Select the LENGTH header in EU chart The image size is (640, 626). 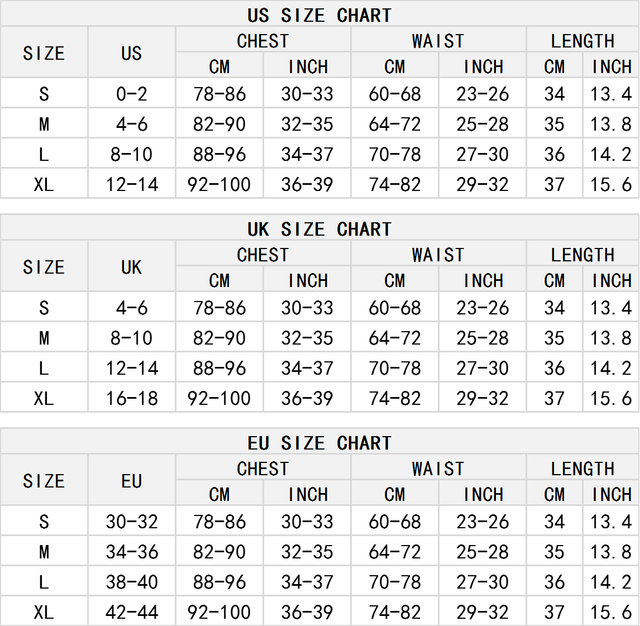click(x=582, y=468)
